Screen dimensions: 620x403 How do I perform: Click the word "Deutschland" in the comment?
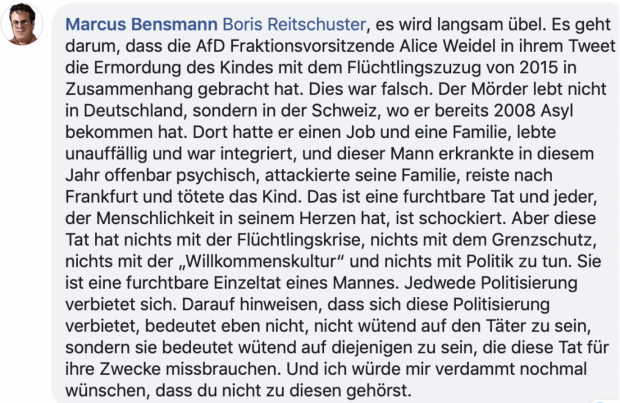coord(117,117)
